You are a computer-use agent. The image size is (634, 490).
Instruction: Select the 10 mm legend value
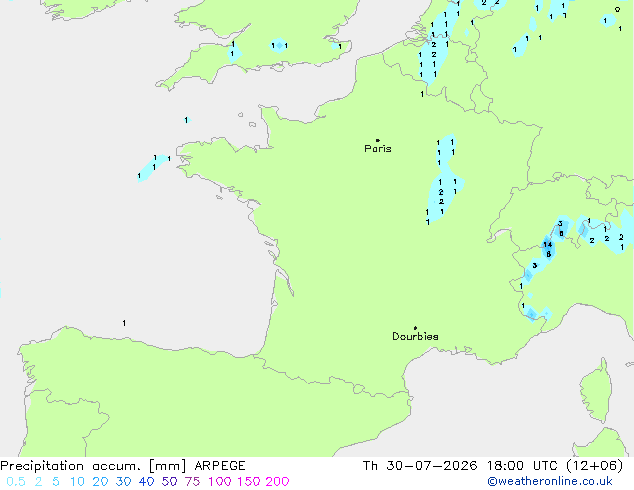click(x=77, y=482)
